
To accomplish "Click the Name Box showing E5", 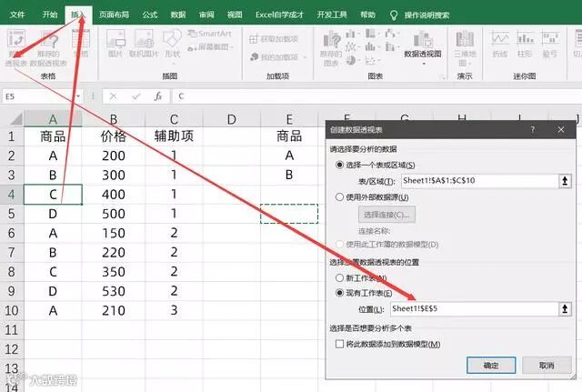I will 39,96.
